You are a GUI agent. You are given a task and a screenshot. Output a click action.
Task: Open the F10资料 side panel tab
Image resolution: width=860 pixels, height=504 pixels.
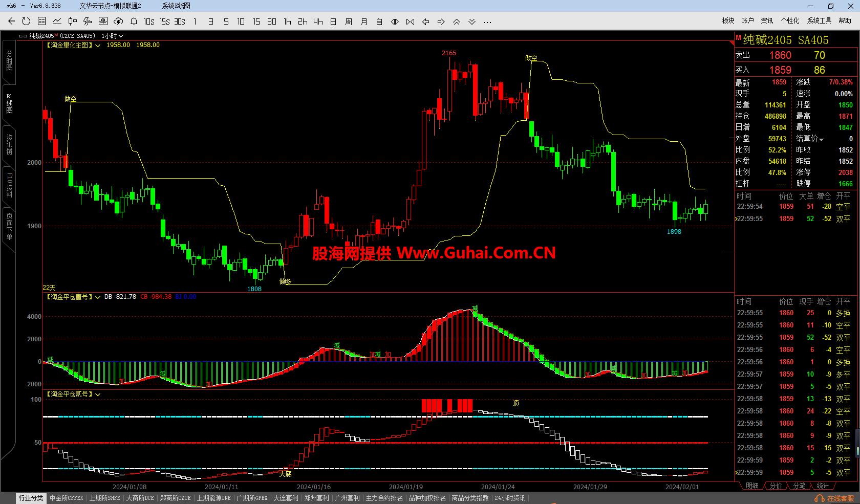(9, 185)
